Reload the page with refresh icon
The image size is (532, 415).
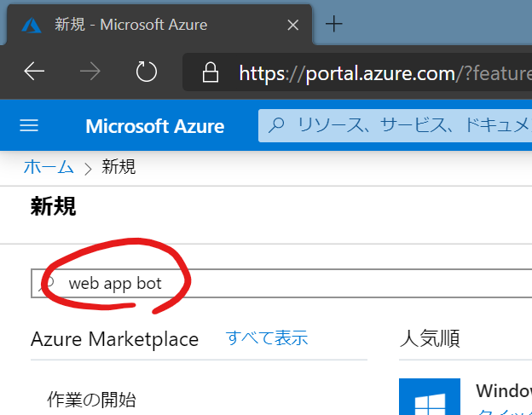(x=147, y=72)
